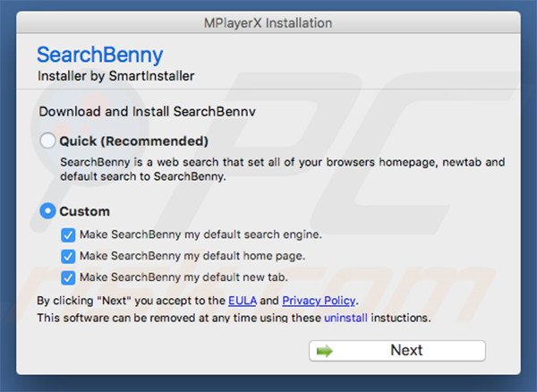Image resolution: width=537 pixels, height=392 pixels.
Task: Click the green arrow icon on Next
Action: (324, 351)
